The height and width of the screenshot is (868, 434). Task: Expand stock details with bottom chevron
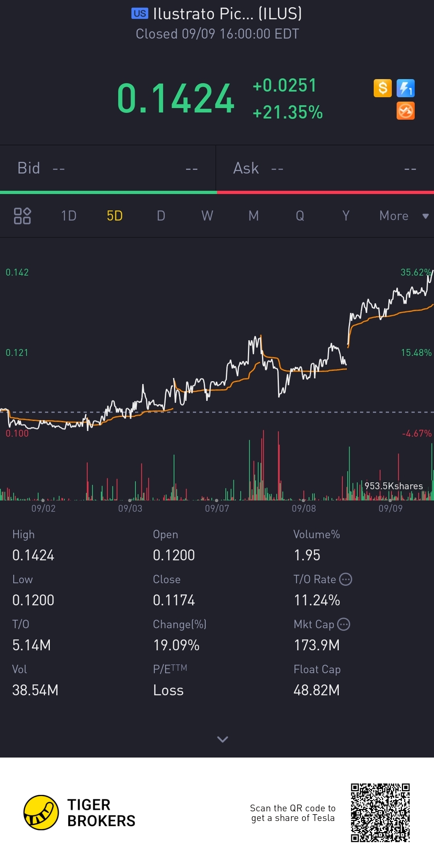click(x=223, y=739)
